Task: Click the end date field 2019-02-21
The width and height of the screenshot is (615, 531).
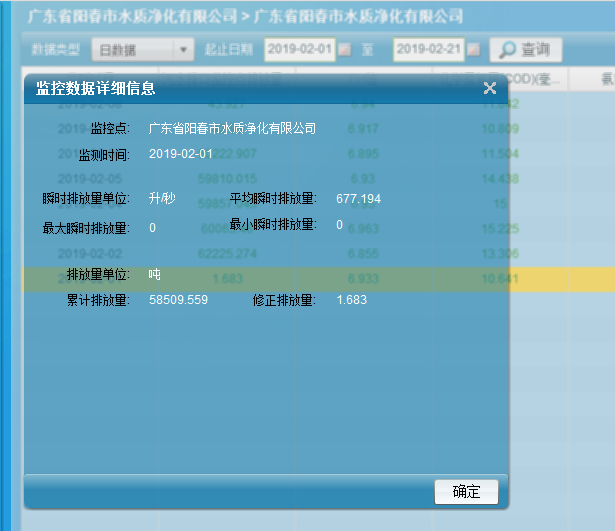Action: pyautogui.click(x=429, y=49)
